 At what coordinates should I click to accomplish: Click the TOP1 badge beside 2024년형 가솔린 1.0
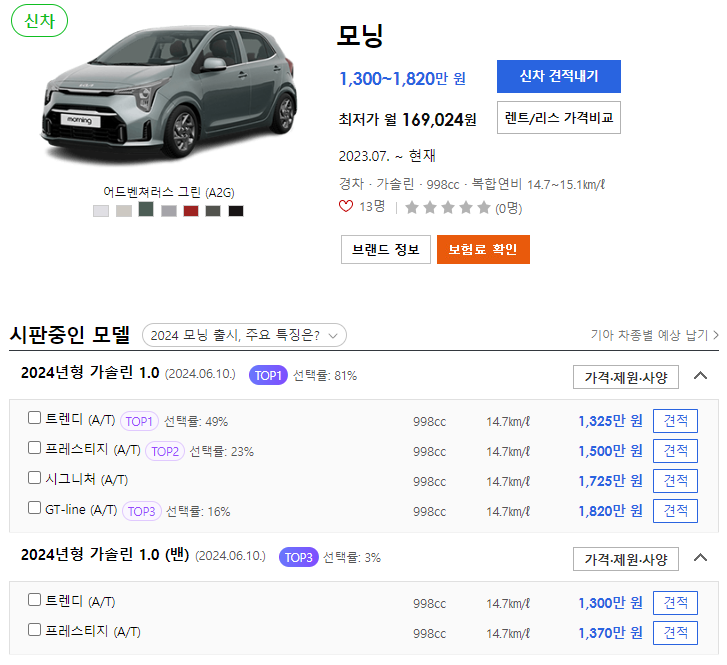click(268, 375)
